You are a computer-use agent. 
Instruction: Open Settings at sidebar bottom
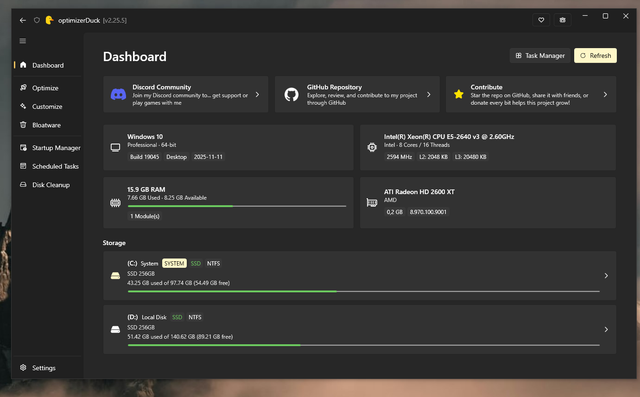point(48,368)
